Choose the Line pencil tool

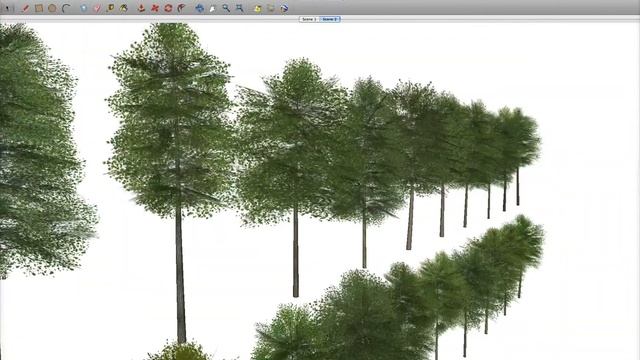point(25,8)
